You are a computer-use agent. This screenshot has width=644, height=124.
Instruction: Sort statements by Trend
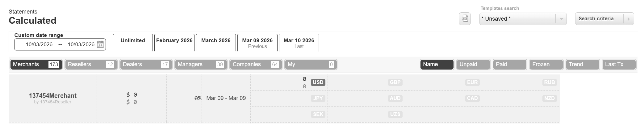pos(583,64)
